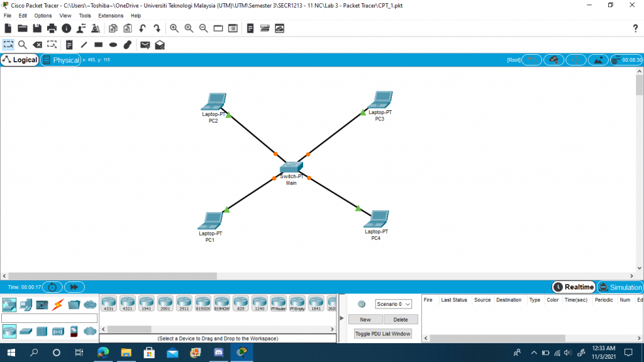Add a Simple PDU envelope
The image size is (644, 362).
pos(145,45)
